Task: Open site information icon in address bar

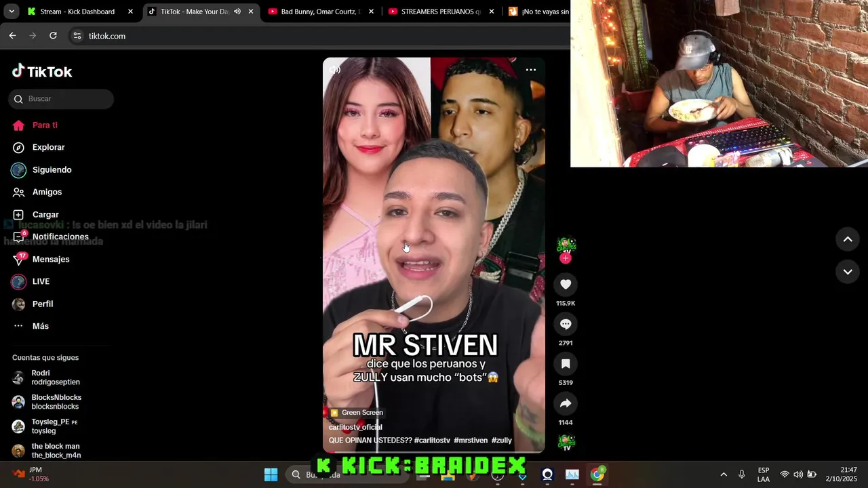Action: tap(77, 36)
